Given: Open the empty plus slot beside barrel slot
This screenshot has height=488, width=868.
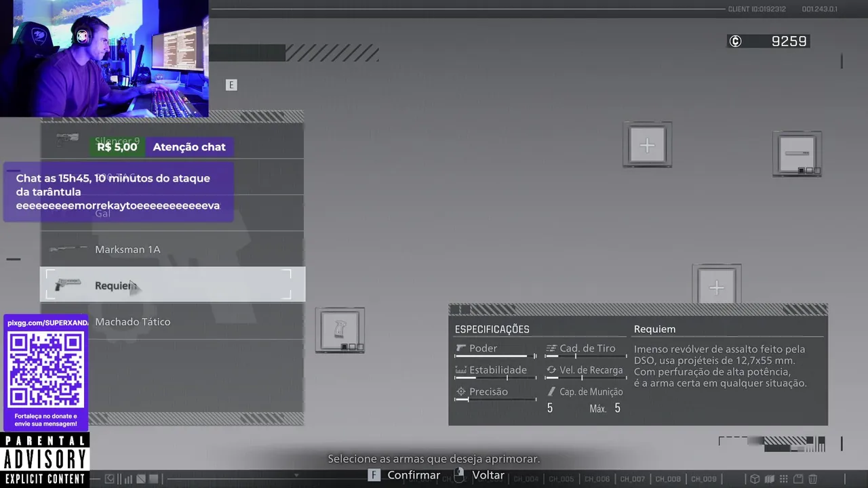Looking at the screenshot, I should pos(648,145).
